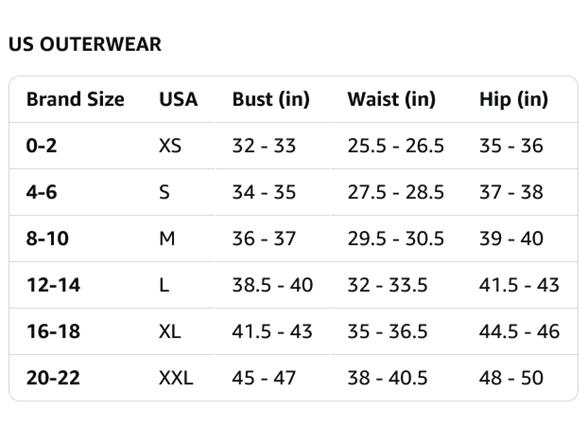Click the Hip (in) column header

(514, 99)
